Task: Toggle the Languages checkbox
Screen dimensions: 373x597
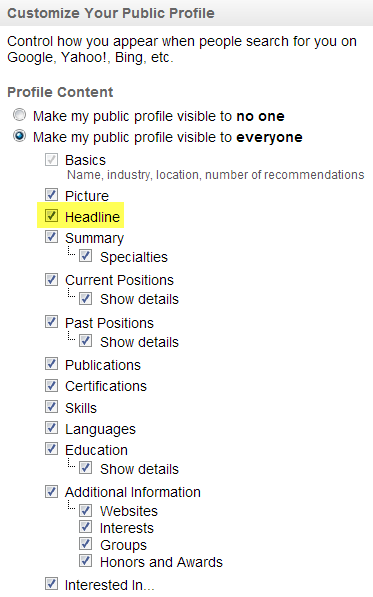Action: coord(51,428)
